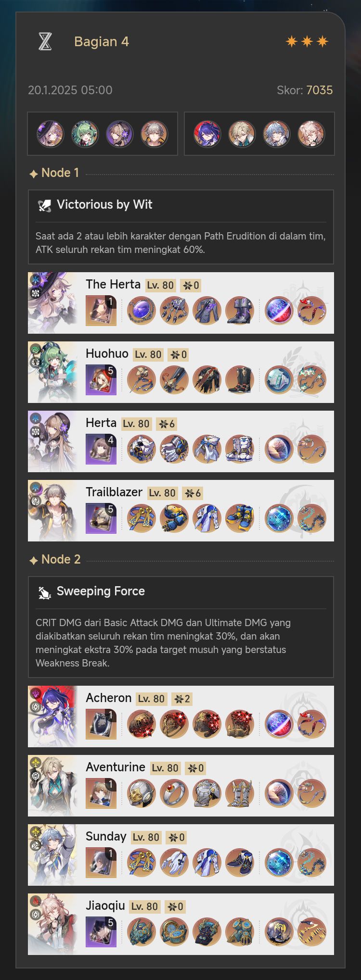Click the three-star rating indicator

[307, 41]
